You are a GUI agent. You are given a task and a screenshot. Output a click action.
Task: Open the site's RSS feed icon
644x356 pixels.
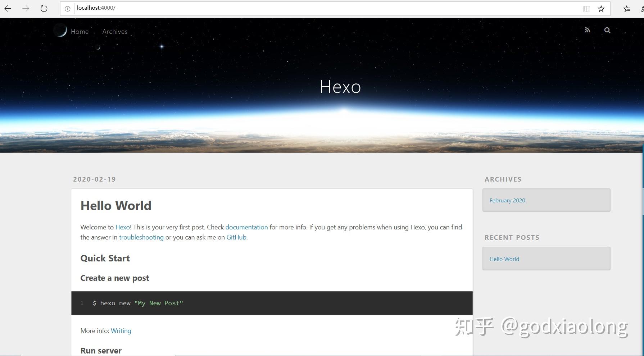[588, 30]
